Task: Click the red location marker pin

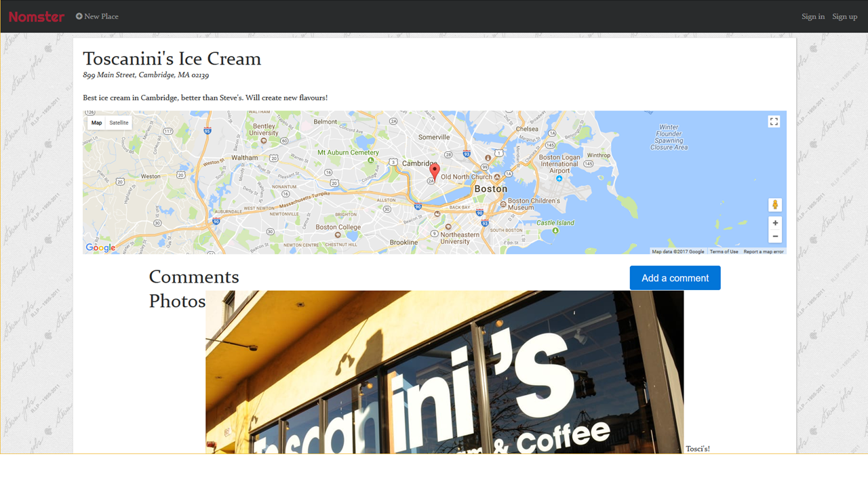Action: pyautogui.click(x=435, y=171)
